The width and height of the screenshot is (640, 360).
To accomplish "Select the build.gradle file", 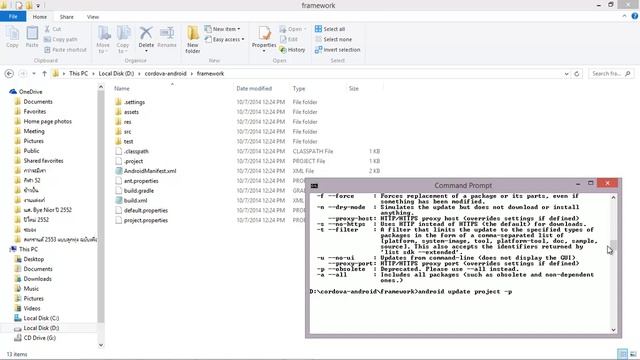I will [139, 191].
